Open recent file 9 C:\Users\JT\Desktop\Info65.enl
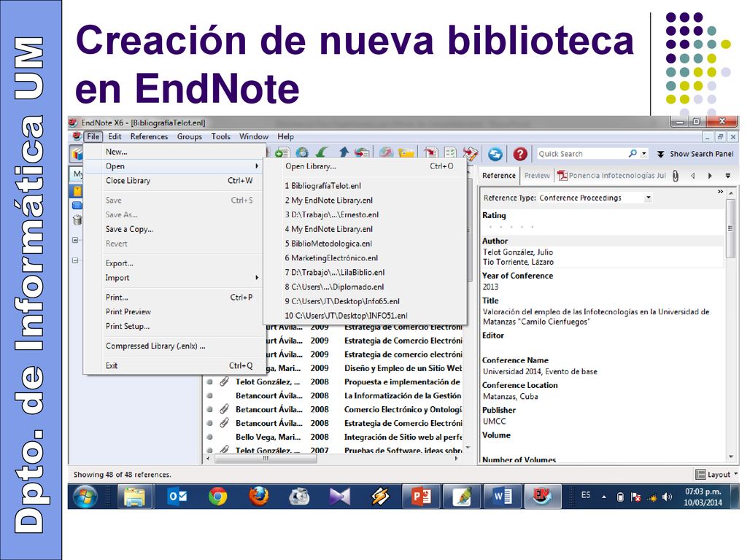The width and height of the screenshot is (747, 560). point(342,301)
